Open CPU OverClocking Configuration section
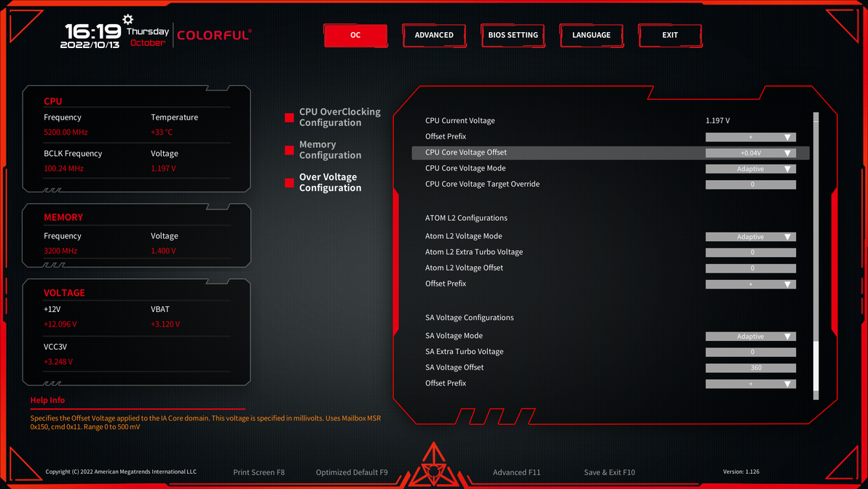Viewport: 868px width, 489px height. pos(340,117)
